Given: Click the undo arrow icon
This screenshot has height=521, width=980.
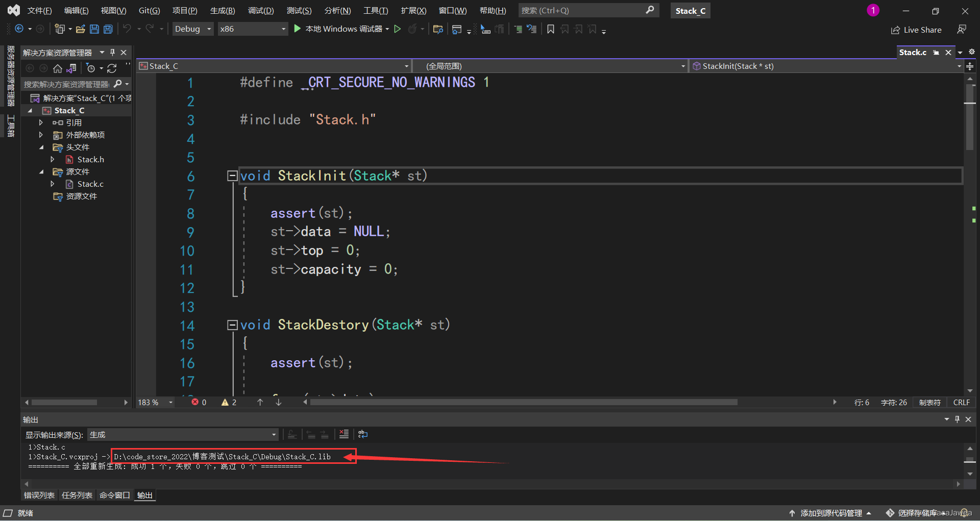Looking at the screenshot, I should tap(127, 29).
